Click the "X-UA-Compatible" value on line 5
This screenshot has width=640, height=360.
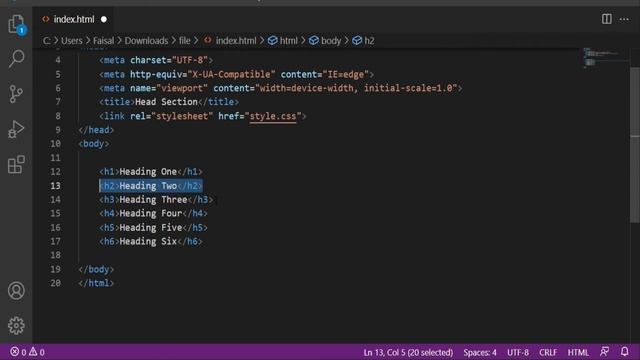[x=231, y=74]
